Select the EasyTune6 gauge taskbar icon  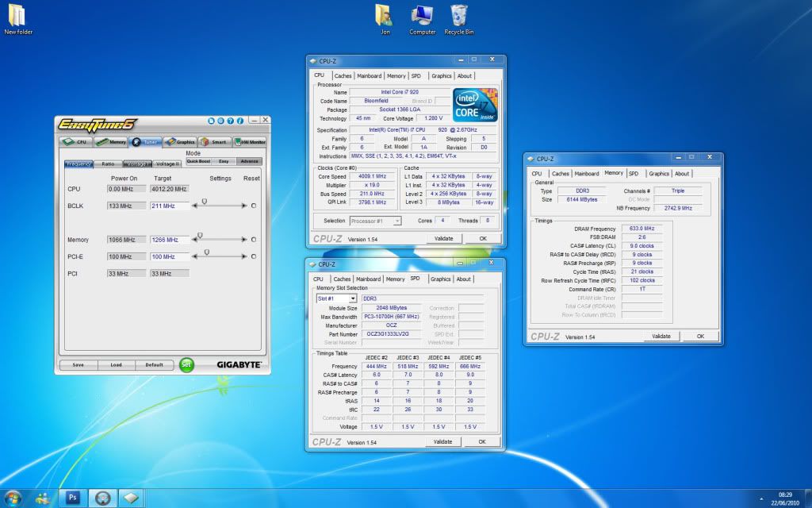(x=102, y=498)
